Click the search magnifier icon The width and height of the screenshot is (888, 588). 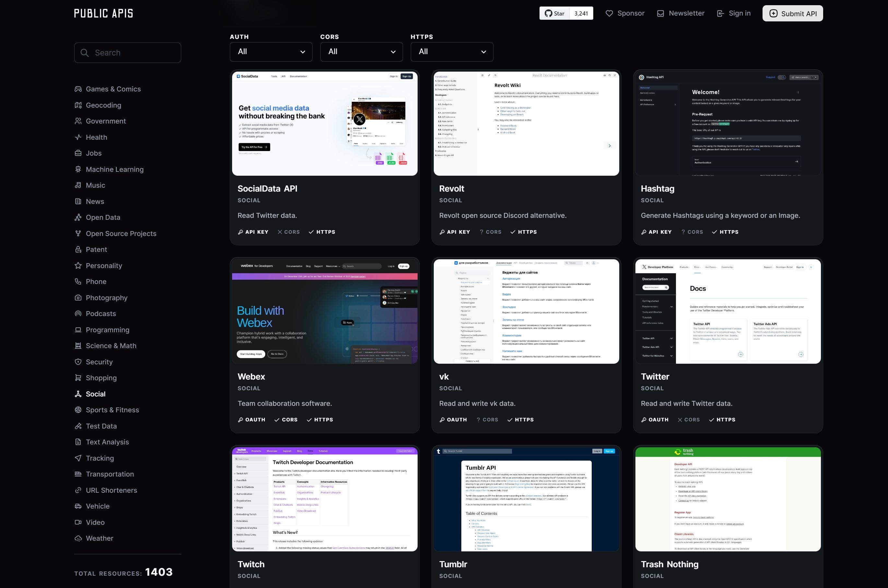coord(85,53)
